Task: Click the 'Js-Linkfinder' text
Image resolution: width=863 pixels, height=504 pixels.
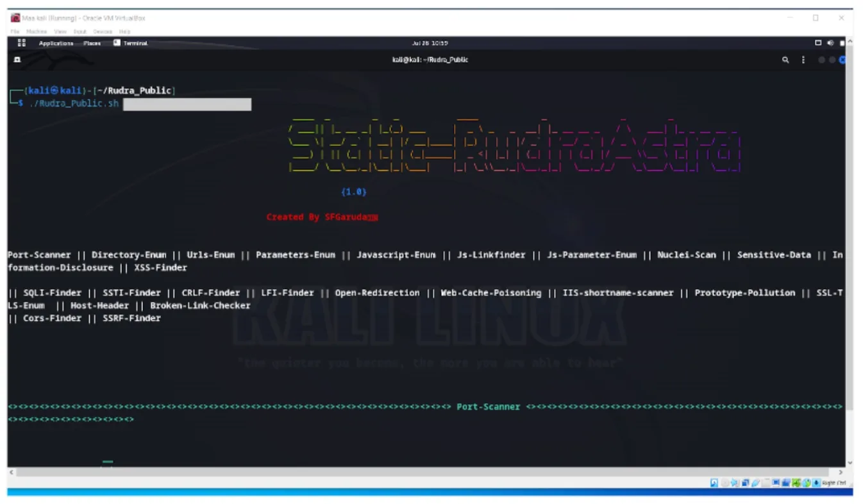Action: click(x=491, y=255)
